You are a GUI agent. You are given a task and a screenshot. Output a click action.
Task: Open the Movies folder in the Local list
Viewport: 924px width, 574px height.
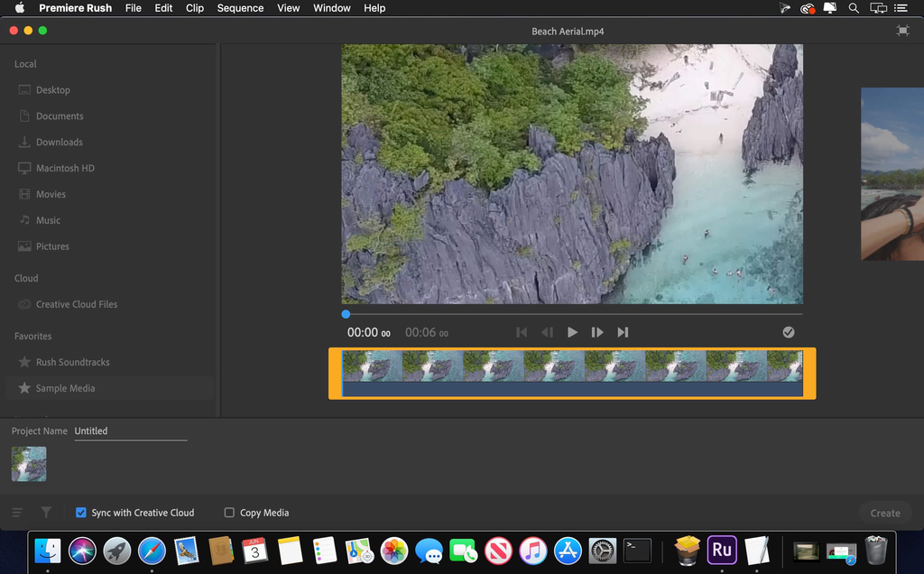point(51,194)
